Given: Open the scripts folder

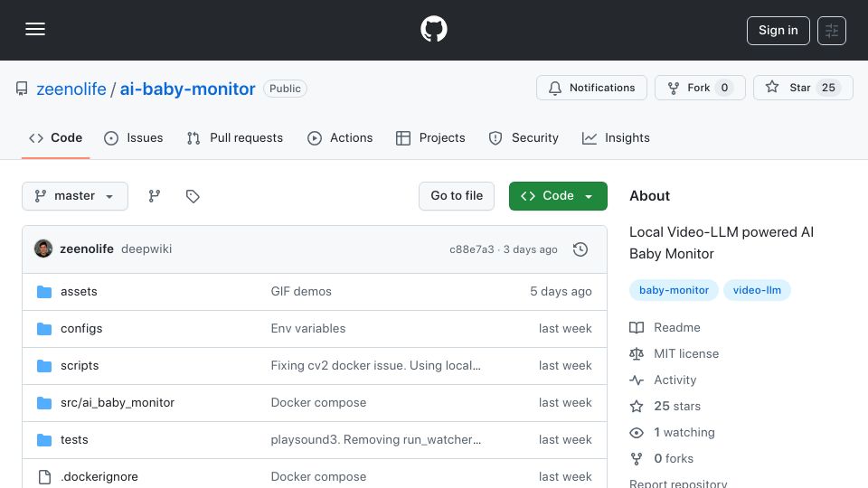Looking at the screenshot, I should tap(80, 366).
